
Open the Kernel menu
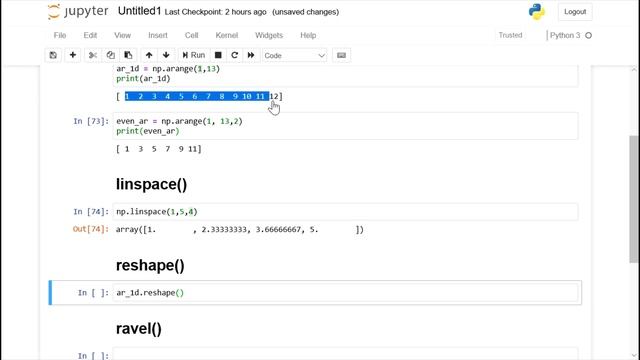(227, 36)
